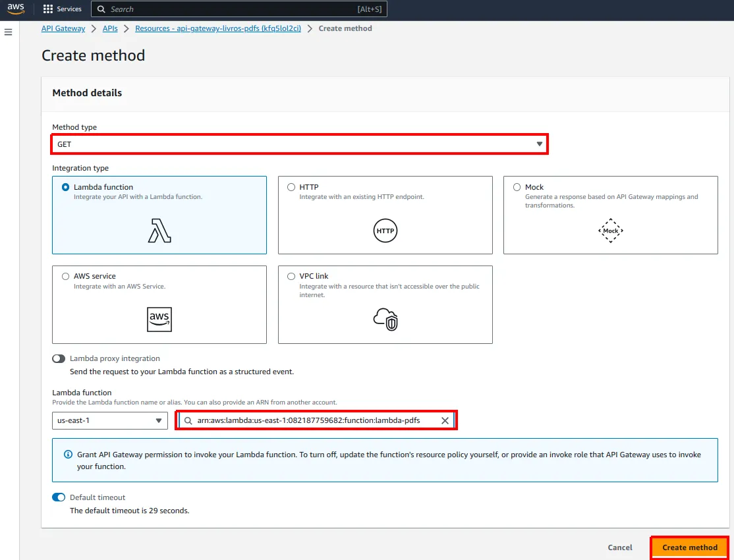Click 'Integrate with an existing HTTP endpoint.' text
This screenshot has height=560, width=734.
[x=362, y=196]
